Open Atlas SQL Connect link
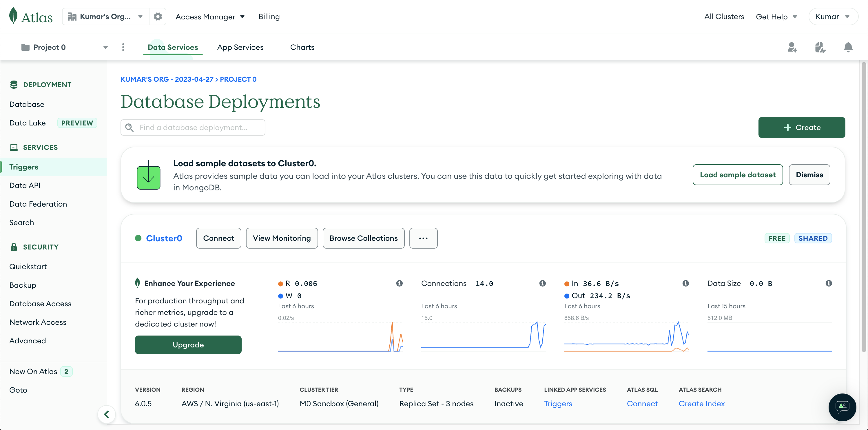Screen dimensions: 868x430 coord(642,404)
